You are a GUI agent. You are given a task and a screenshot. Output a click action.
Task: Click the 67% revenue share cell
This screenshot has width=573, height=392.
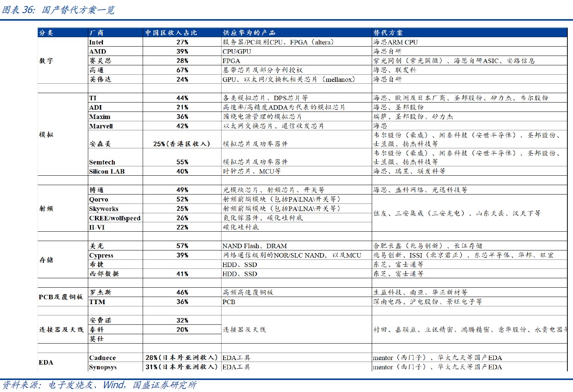point(182,70)
